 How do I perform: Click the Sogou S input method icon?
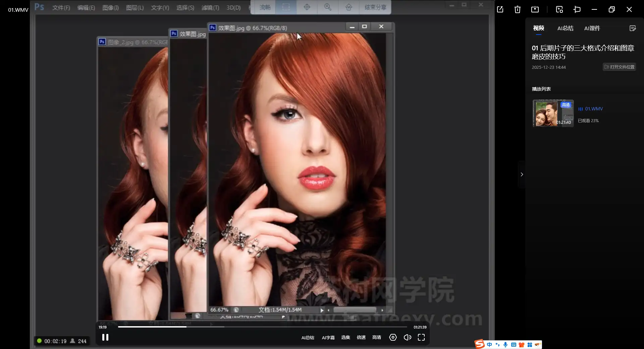(480, 344)
